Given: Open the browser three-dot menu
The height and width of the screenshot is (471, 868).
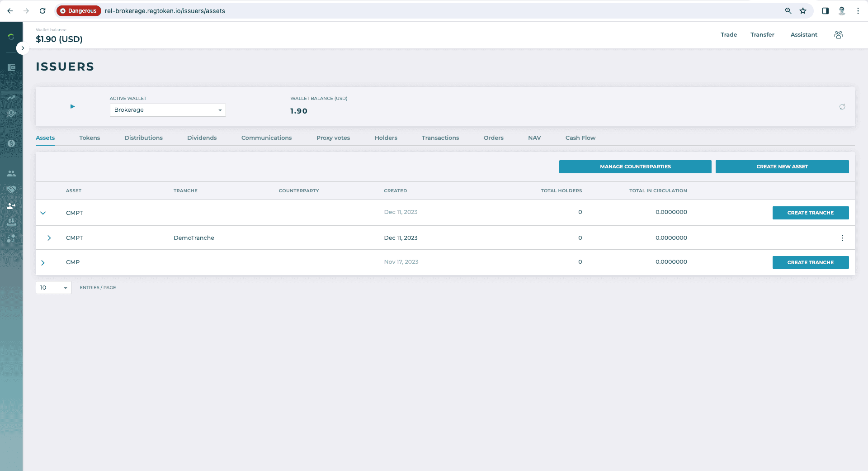Looking at the screenshot, I should coord(858,11).
